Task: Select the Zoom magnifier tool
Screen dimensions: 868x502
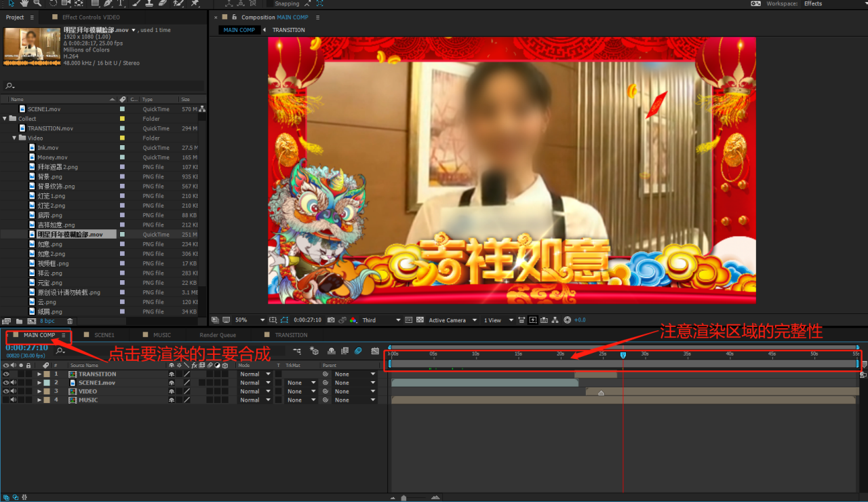Action: [37, 3]
